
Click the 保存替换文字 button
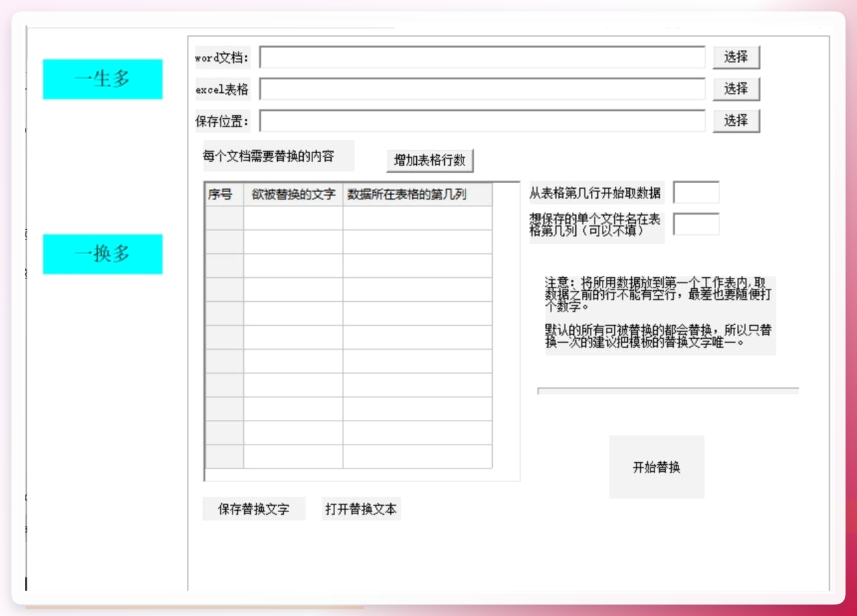pyautogui.click(x=254, y=510)
